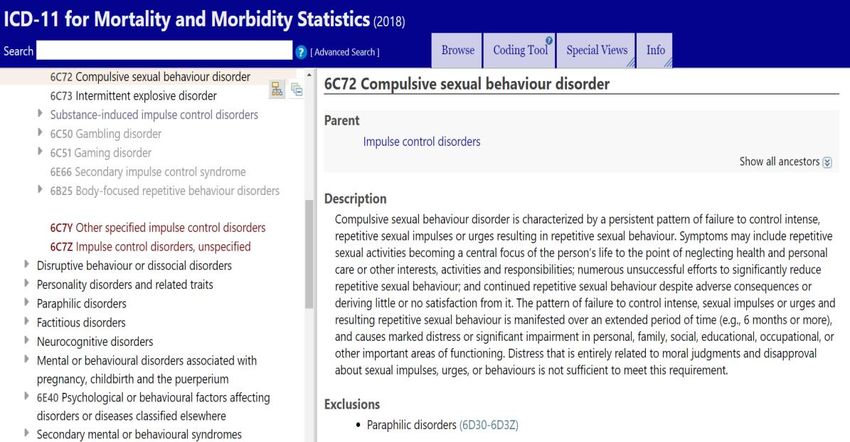Screen dimensions: 850x442
Task: Select 6C7Z Impulse control disorders, unspecified
Action: click(x=150, y=247)
